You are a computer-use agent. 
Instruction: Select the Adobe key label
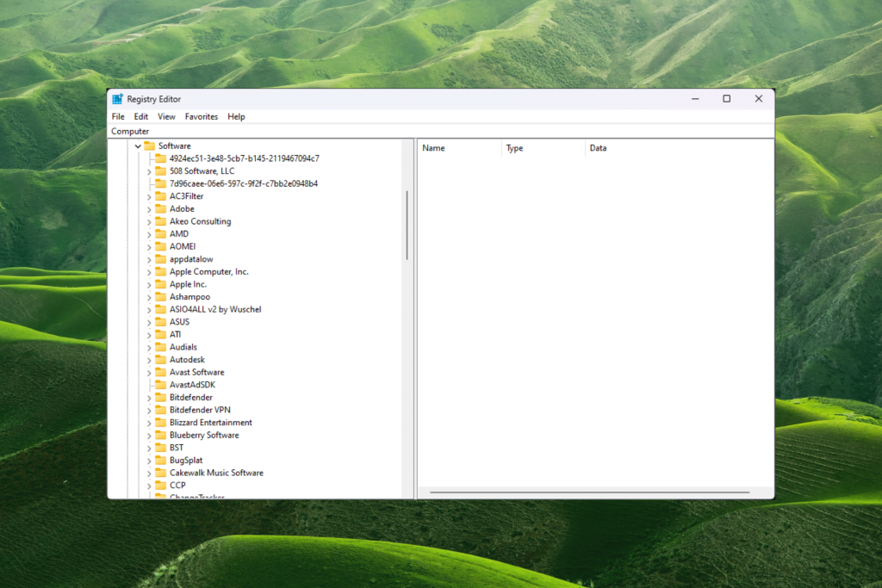pos(182,208)
